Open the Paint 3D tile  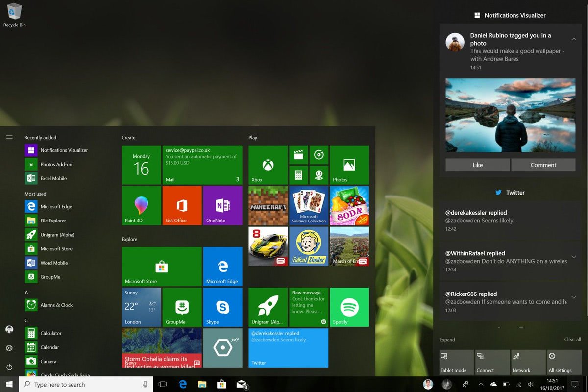coord(141,206)
